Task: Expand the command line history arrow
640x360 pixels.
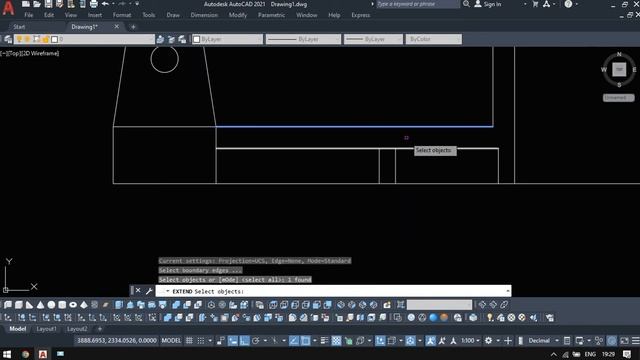Action: click(x=508, y=291)
